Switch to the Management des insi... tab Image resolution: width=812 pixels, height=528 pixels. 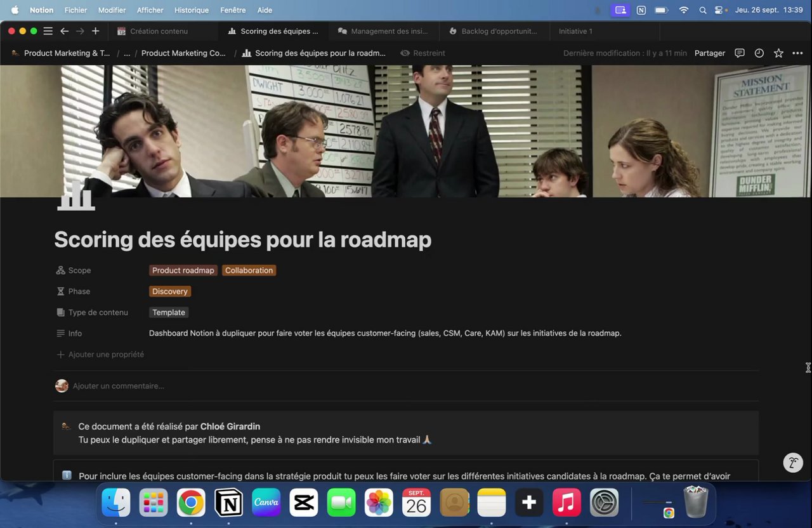click(384, 31)
